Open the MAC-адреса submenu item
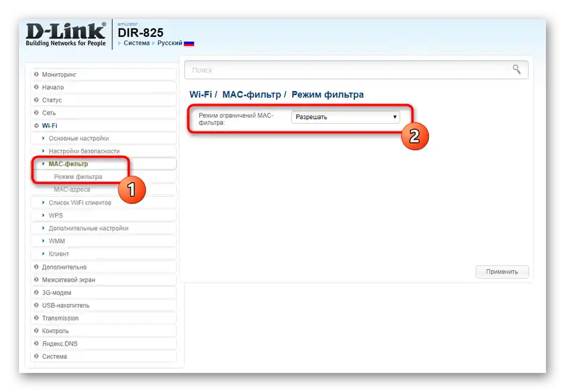The image size is (565, 392). (103, 190)
